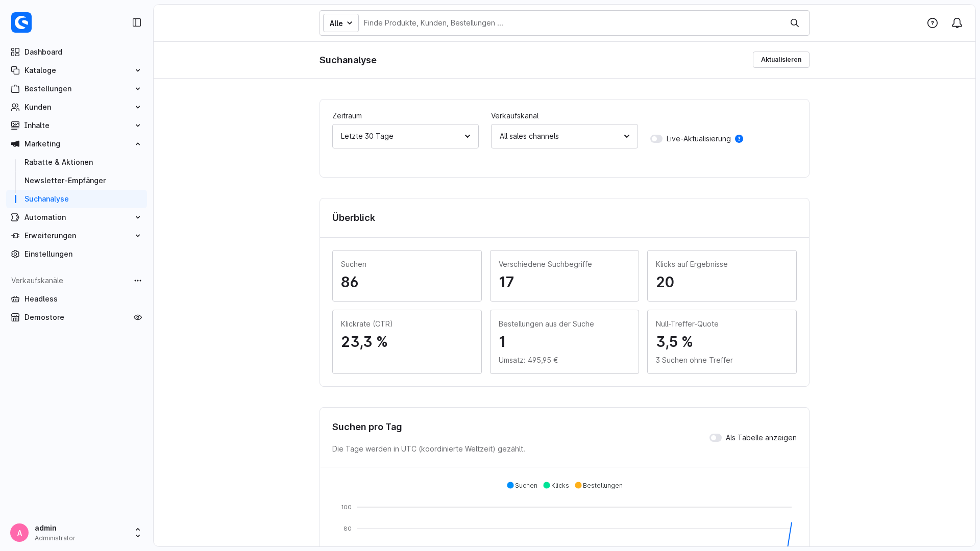
Task: Click the Demostore eye visibility icon
Action: (x=138, y=317)
